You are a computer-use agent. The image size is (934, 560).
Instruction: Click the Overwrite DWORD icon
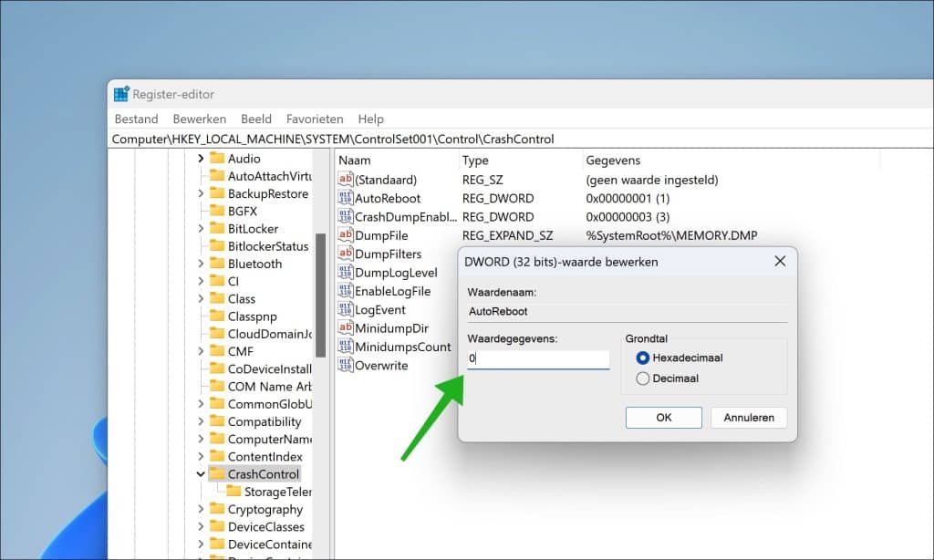click(x=346, y=365)
